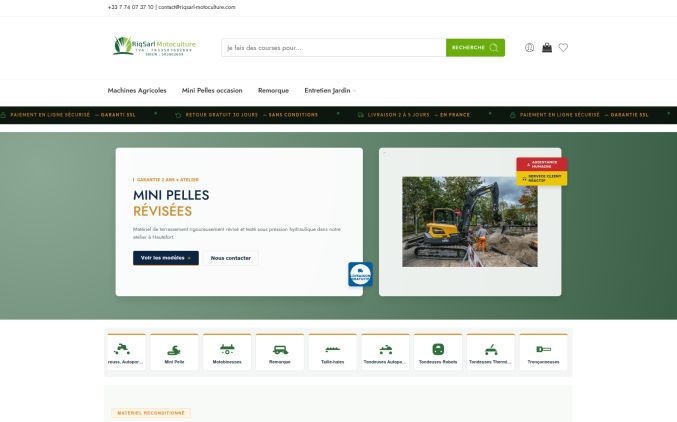
Task: Open the shopping bag cart icon
Action: tap(547, 48)
